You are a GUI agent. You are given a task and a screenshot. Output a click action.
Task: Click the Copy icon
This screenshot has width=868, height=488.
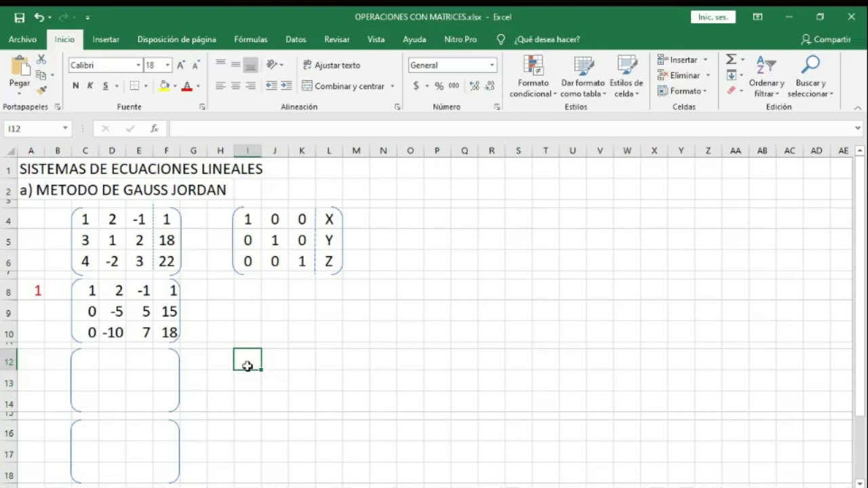coord(41,75)
